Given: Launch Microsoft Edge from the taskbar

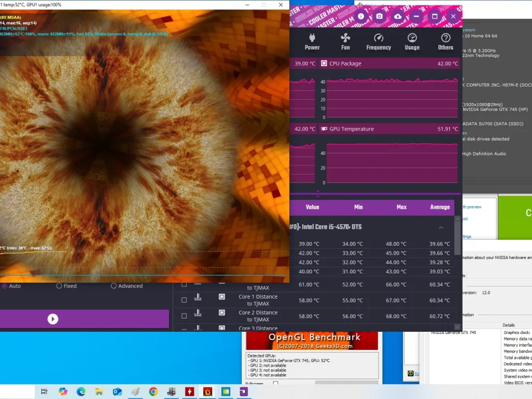Looking at the screenshot, I should pos(81,391).
